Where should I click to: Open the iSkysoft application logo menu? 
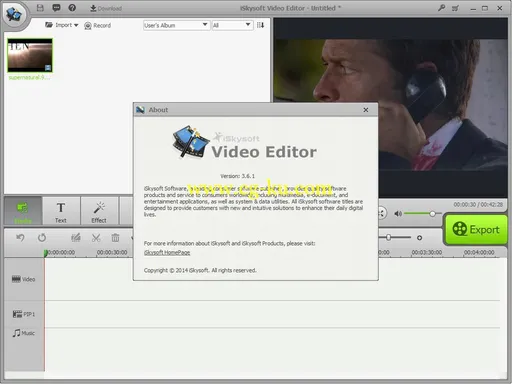(13, 14)
